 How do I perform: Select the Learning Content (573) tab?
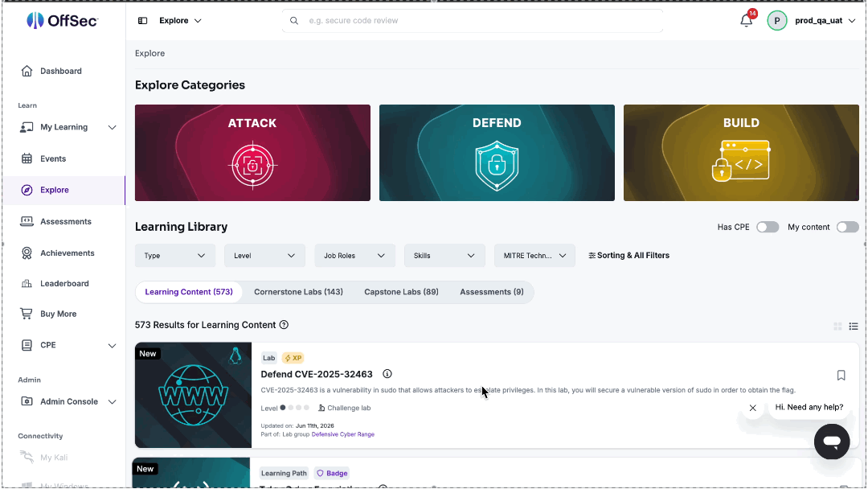[189, 292]
